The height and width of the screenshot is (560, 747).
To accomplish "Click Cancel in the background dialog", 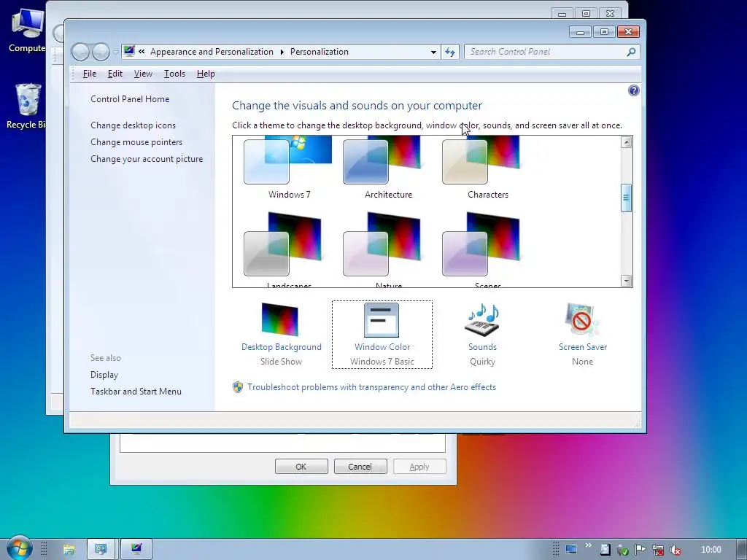I will [360, 467].
